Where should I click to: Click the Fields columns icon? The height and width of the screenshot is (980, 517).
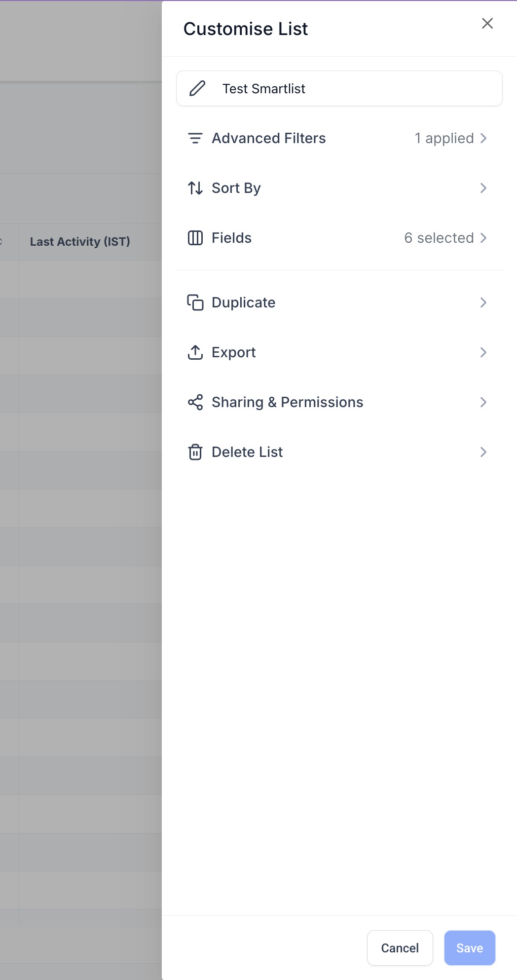[195, 238]
